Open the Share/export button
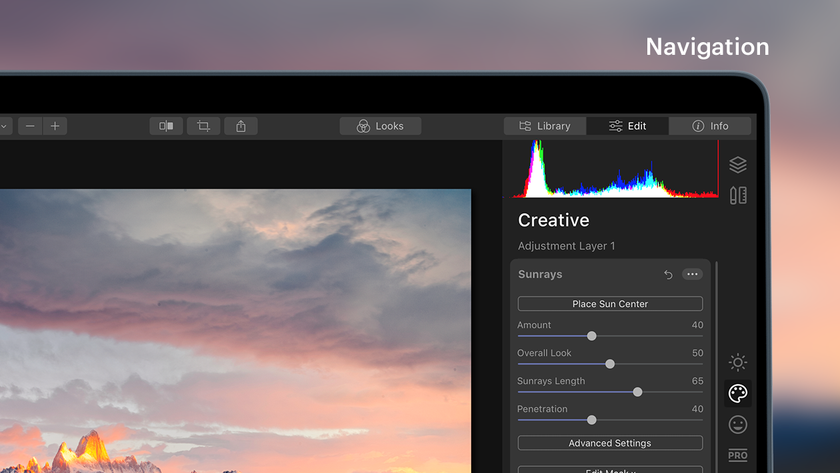Image resolution: width=840 pixels, height=473 pixels. (x=241, y=126)
